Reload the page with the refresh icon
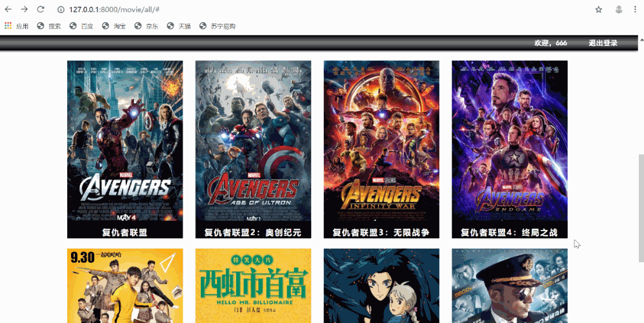Viewport: 644px width, 323px height. (40, 9)
